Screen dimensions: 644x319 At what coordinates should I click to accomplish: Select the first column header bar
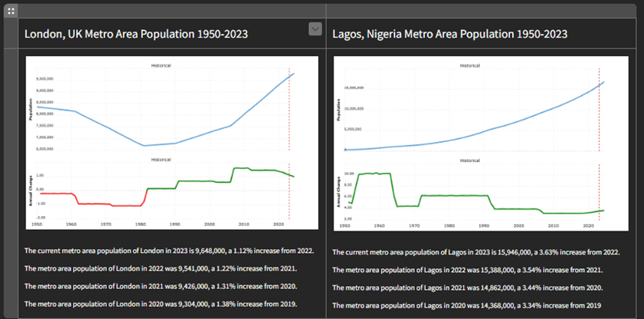point(172,11)
